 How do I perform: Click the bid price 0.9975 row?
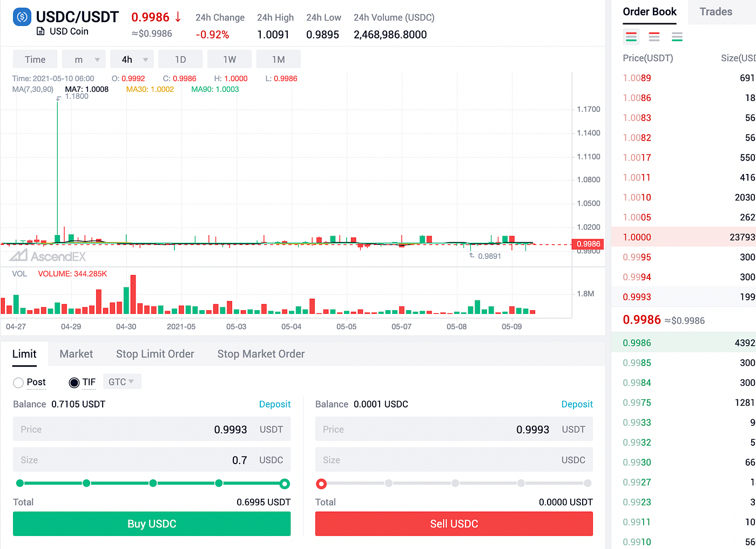[684, 403]
